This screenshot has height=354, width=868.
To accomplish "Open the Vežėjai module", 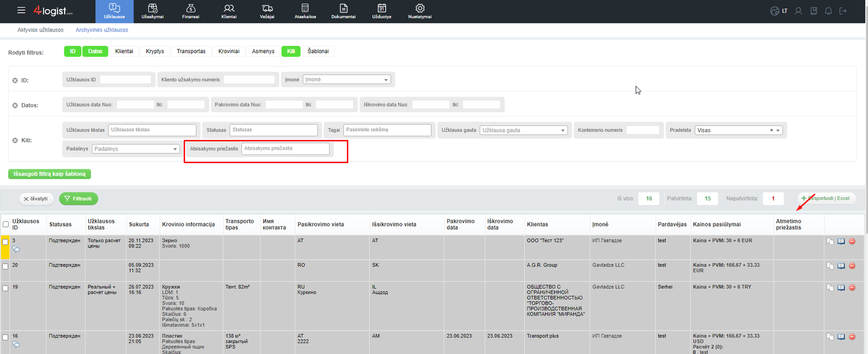I will coord(267,11).
